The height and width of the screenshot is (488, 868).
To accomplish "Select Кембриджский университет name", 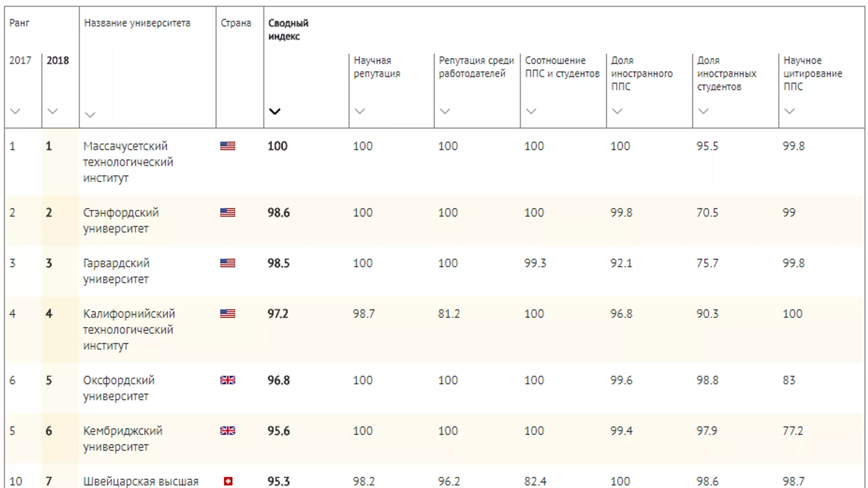I will click(123, 439).
